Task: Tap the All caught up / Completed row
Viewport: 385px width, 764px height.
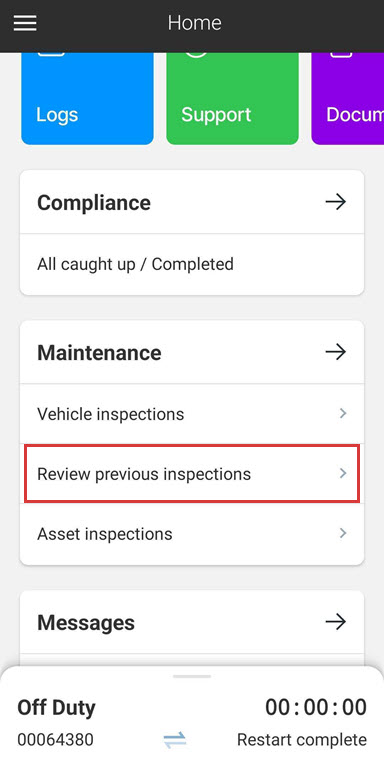Action: 192,264
